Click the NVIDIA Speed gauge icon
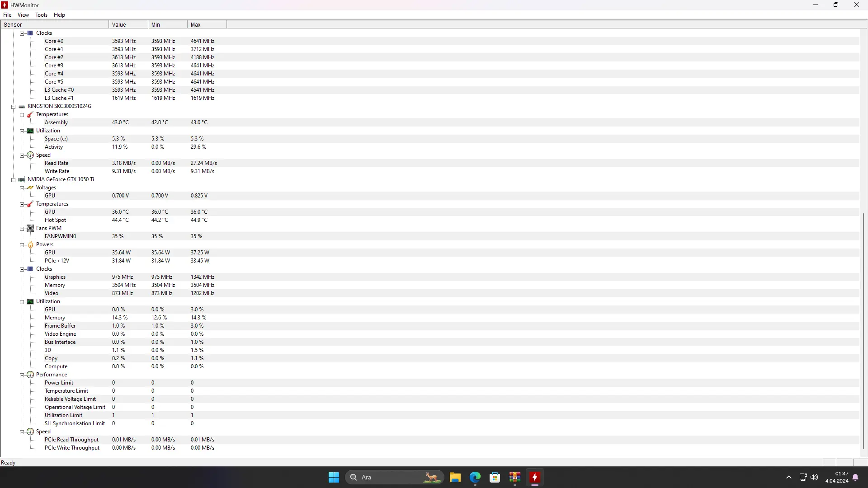The image size is (868, 488). (x=30, y=432)
